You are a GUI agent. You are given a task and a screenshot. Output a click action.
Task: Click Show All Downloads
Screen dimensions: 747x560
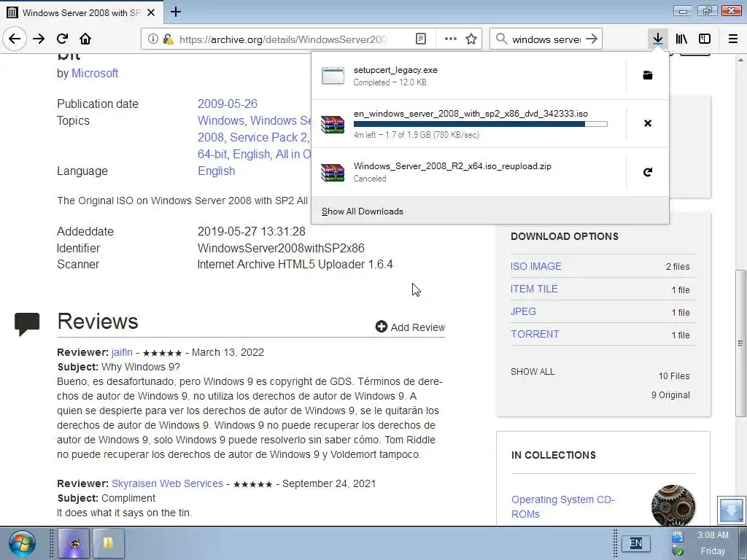(x=362, y=211)
